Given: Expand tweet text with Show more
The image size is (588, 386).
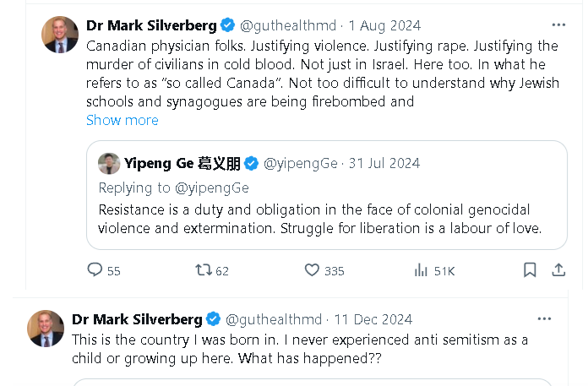Looking at the screenshot, I should [122, 120].
